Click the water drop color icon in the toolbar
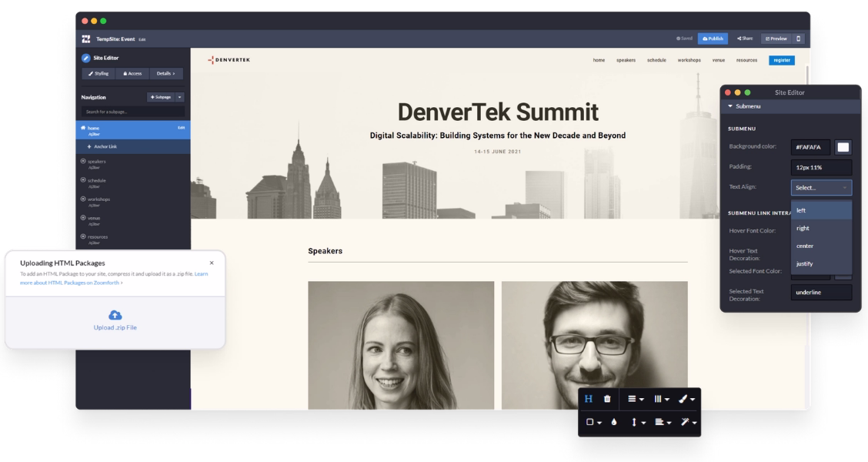 (x=614, y=422)
